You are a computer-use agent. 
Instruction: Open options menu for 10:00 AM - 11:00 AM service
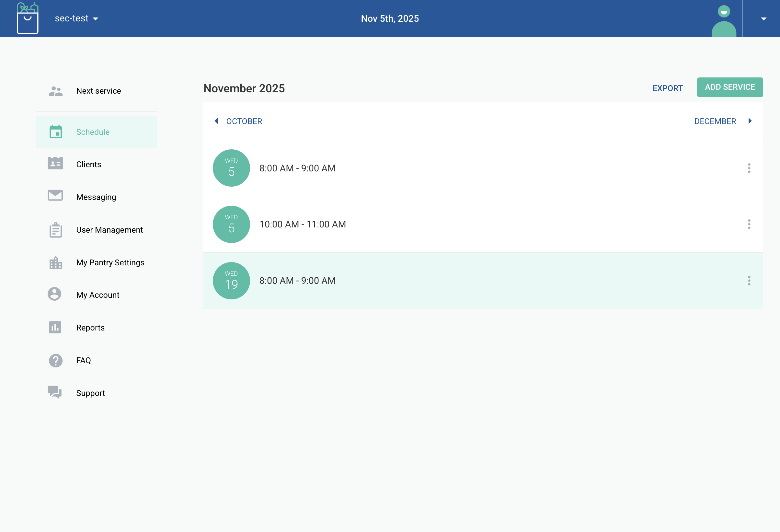[x=749, y=224]
